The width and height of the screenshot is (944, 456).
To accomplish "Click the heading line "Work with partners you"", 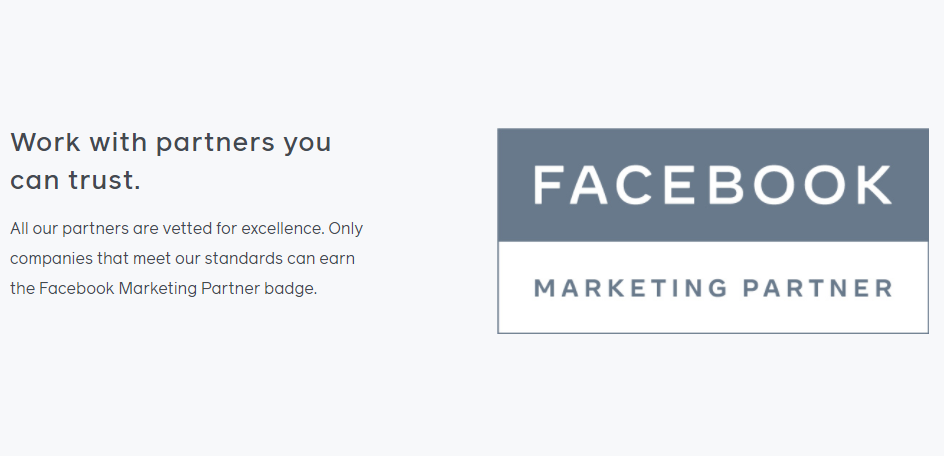I will click(171, 143).
